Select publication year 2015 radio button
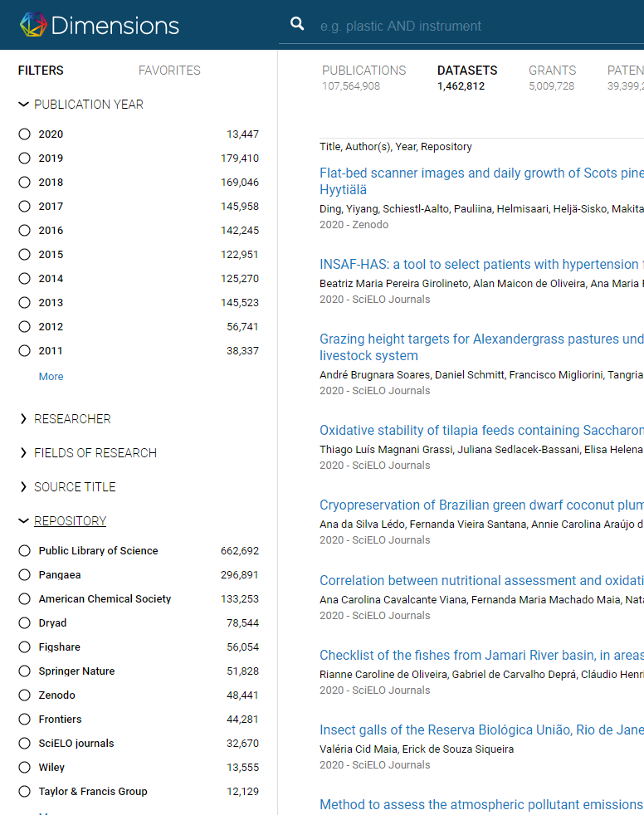The width and height of the screenshot is (644, 815). click(x=24, y=255)
